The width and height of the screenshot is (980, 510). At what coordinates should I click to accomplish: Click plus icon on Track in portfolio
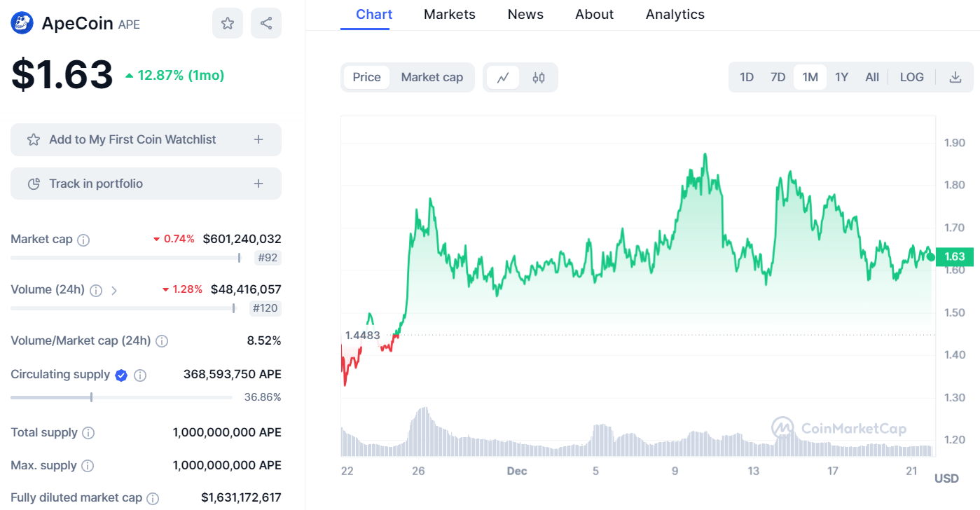coord(258,184)
